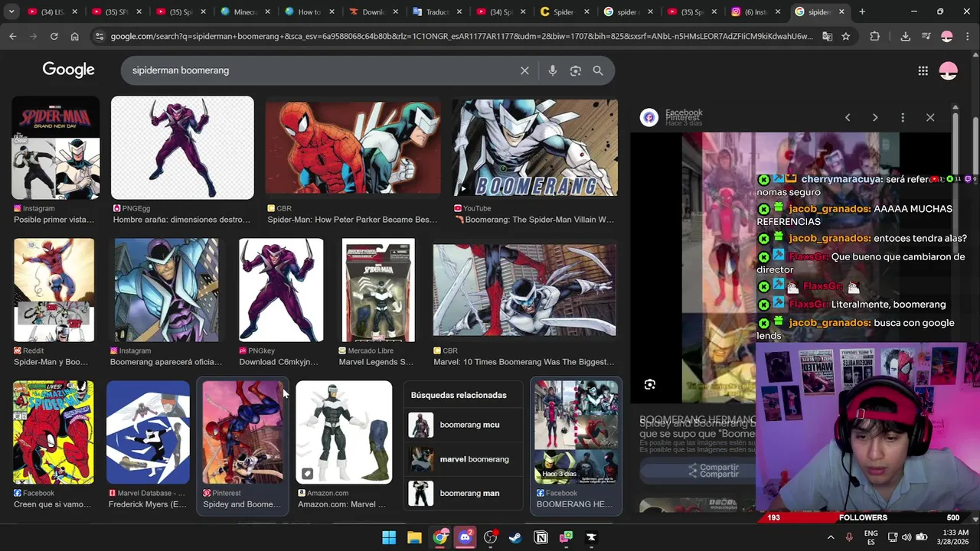Open site information icon in address bar

(x=100, y=36)
